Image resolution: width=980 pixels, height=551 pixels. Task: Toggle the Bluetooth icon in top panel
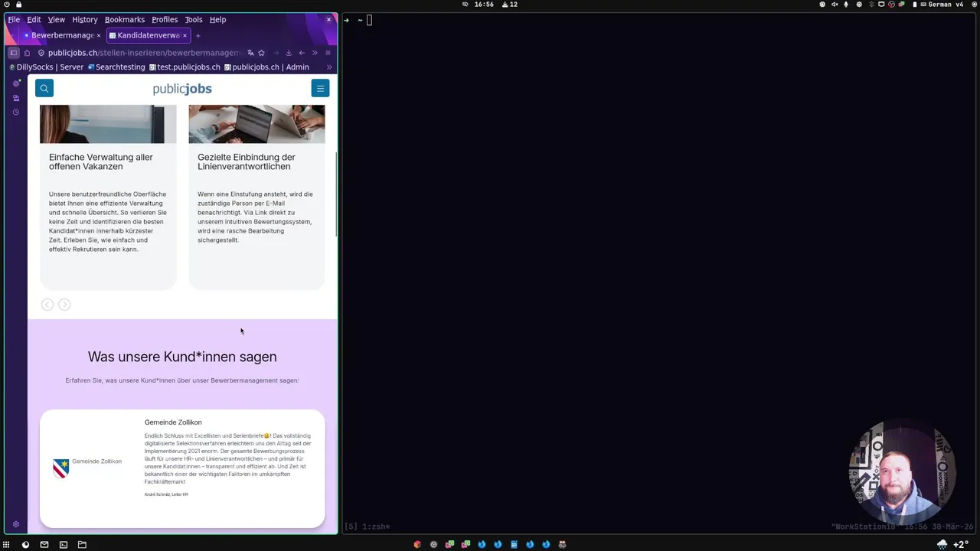click(871, 5)
